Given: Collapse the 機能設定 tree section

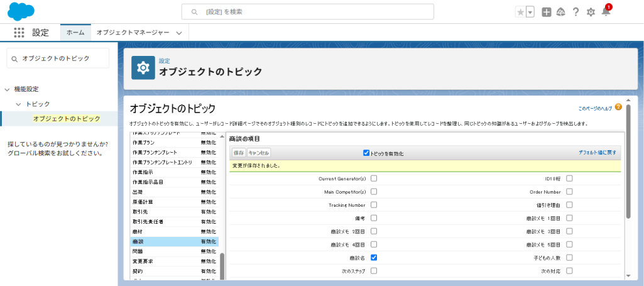Looking at the screenshot, I should [x=7, y=89].
